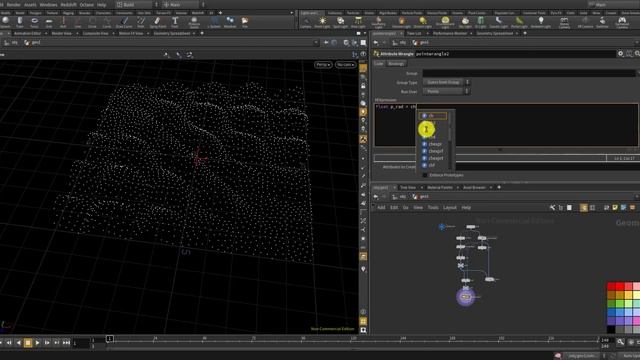640x360 pixels.
Task: Add a Sky Light from shelf
Action: 465,22
